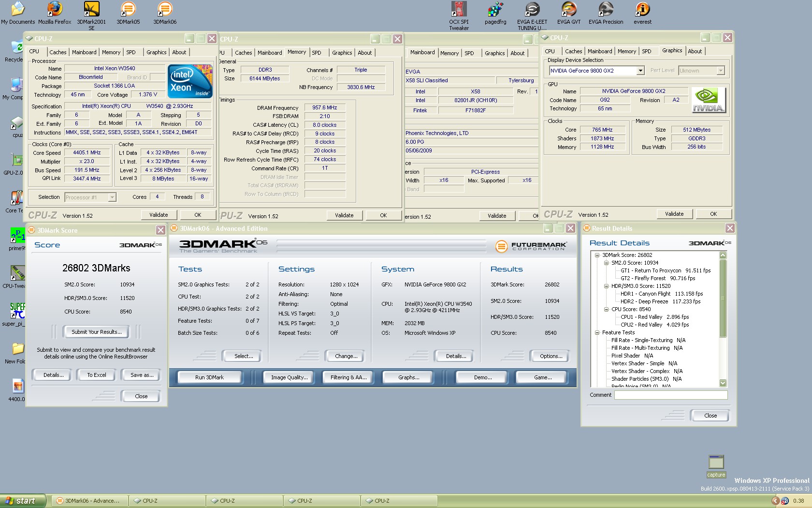Click Validate in the first CPU-Z window
Screen dimensions: 812x508
pos(159,215)
